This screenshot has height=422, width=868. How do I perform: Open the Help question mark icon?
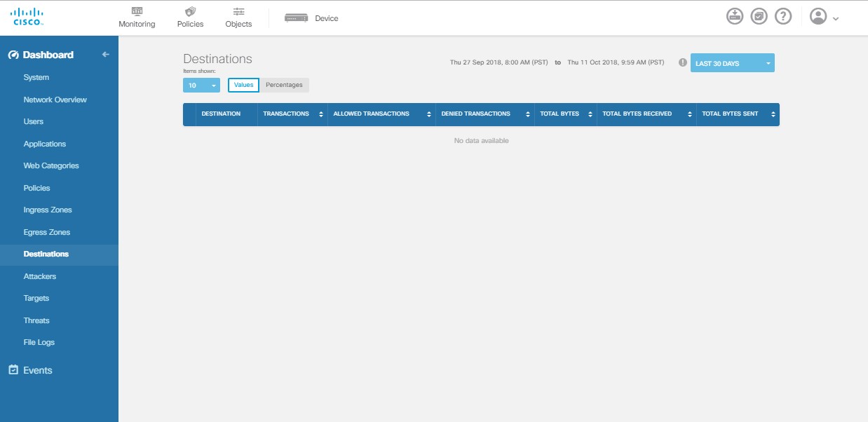click(783, 16)
